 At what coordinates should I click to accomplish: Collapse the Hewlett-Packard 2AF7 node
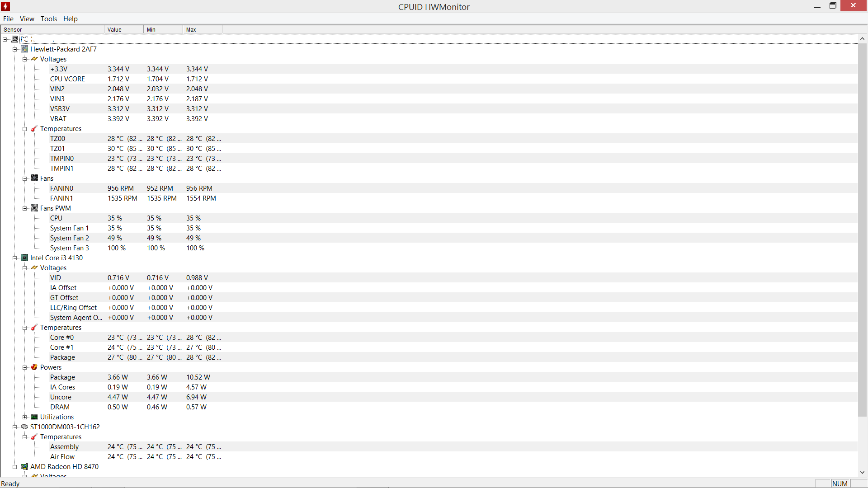click(x=15, y=49)
